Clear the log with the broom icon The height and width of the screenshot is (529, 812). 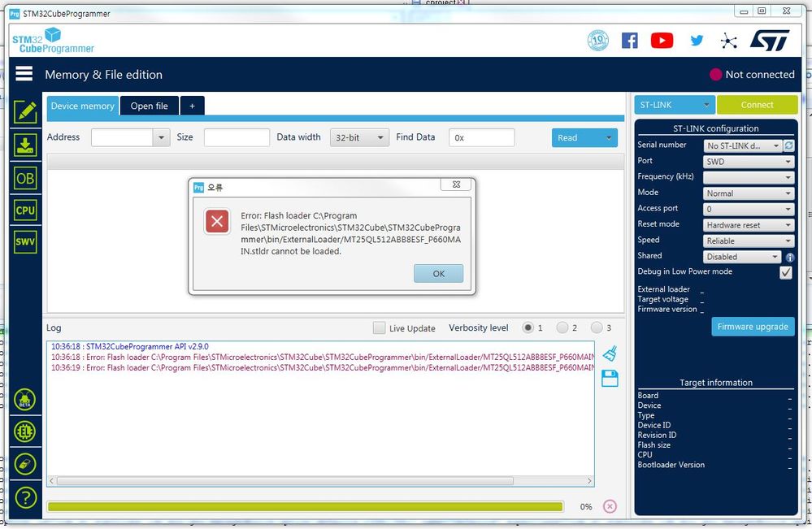[610, 354]
